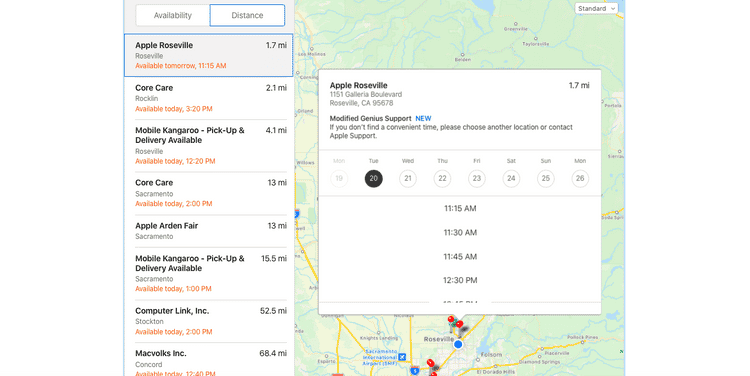The width and height of the screenshot is (750, 376).
Task: Choose the Saturday 24 date circle
Action: (511, 178)
